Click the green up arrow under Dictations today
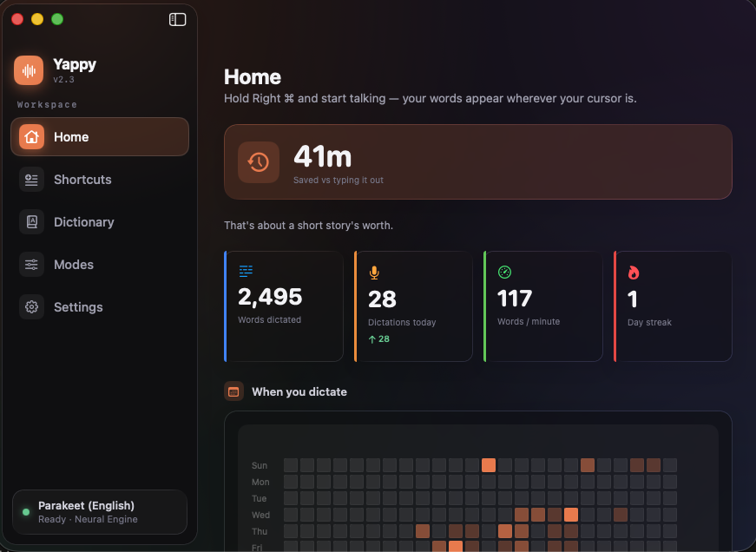This screenshot has width=756, height=552. (371, 339)
